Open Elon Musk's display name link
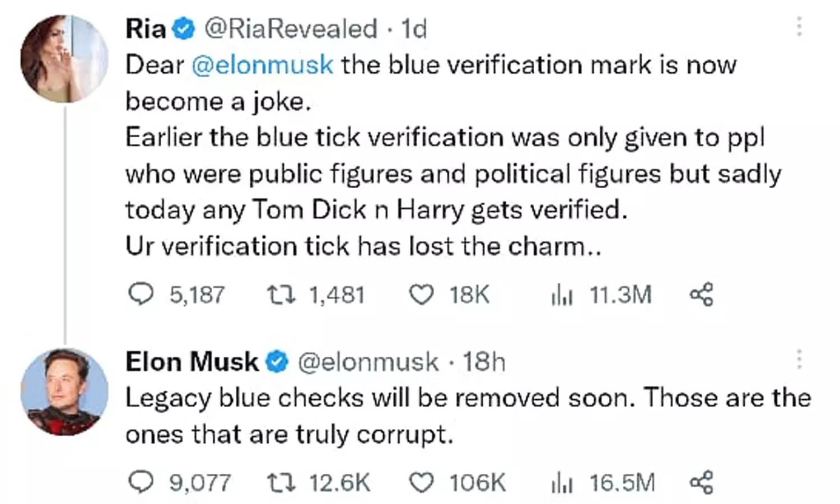Viewport: 840px width, 504px height. tap(192, 362)
